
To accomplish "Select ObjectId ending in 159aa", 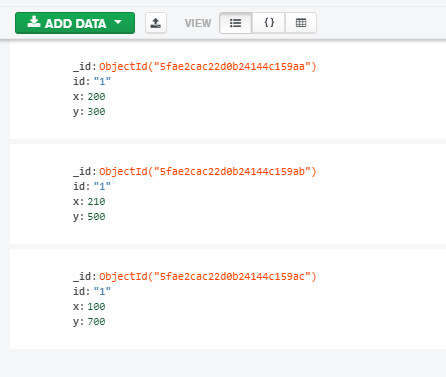I will click(x=208, y=67).
